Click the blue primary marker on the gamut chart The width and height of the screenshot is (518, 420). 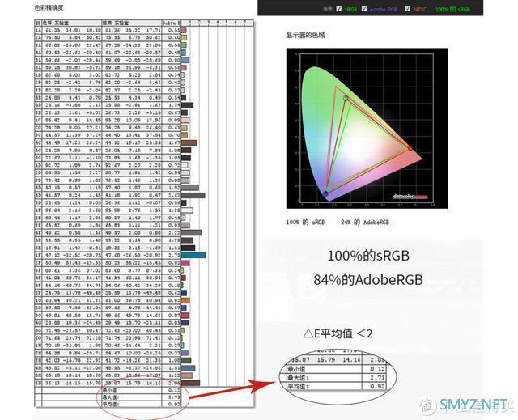[326, 193]
